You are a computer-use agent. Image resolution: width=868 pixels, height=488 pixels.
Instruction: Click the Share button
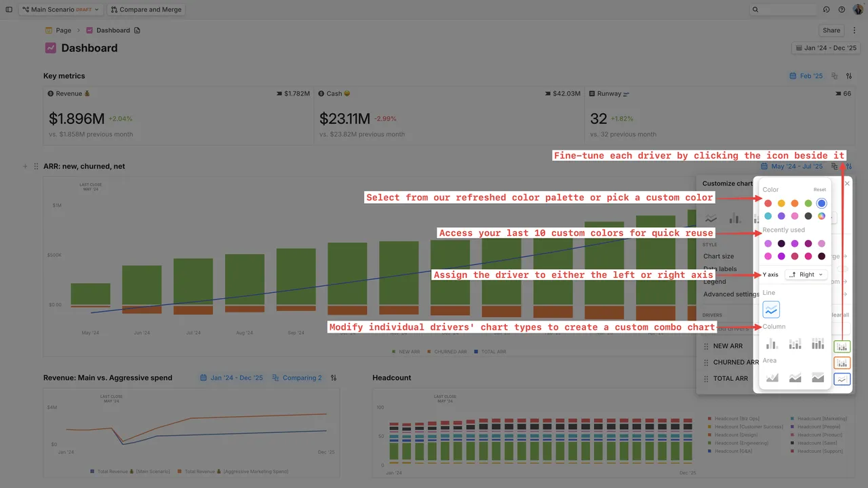[831, 30]
